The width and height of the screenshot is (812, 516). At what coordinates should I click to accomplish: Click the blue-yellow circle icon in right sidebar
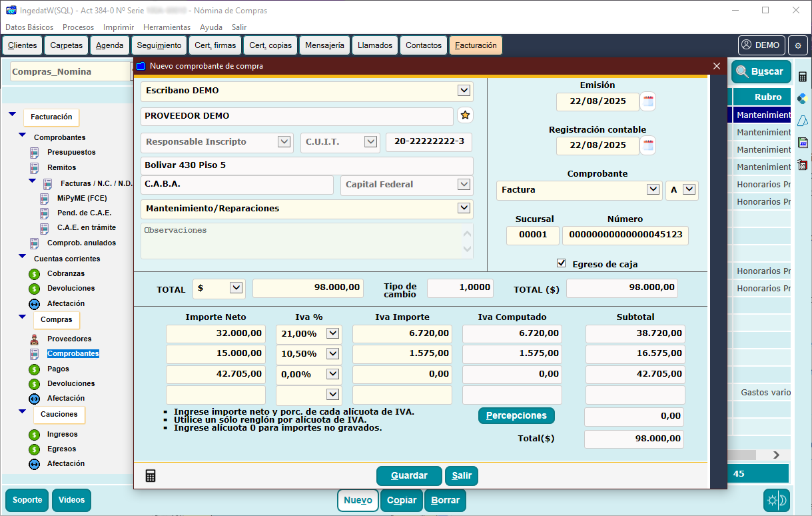pos(803,99)
